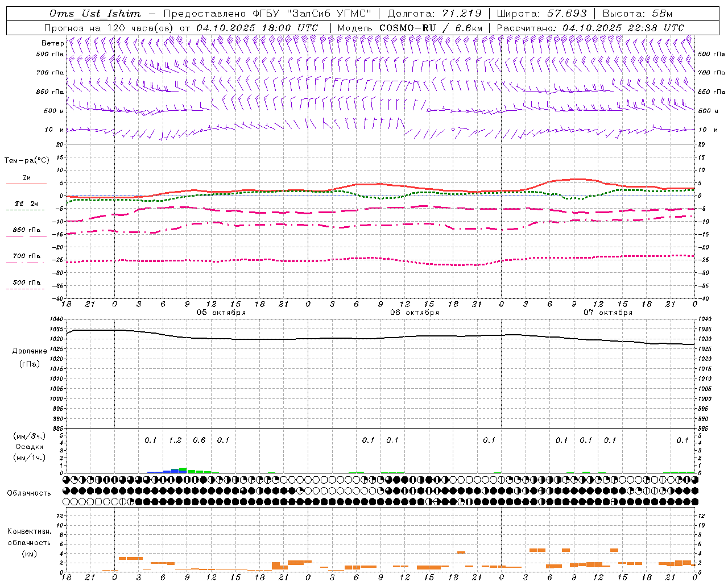
Task: Click the "Давление" pressure panel label
Action: click(x=30, y=351)
